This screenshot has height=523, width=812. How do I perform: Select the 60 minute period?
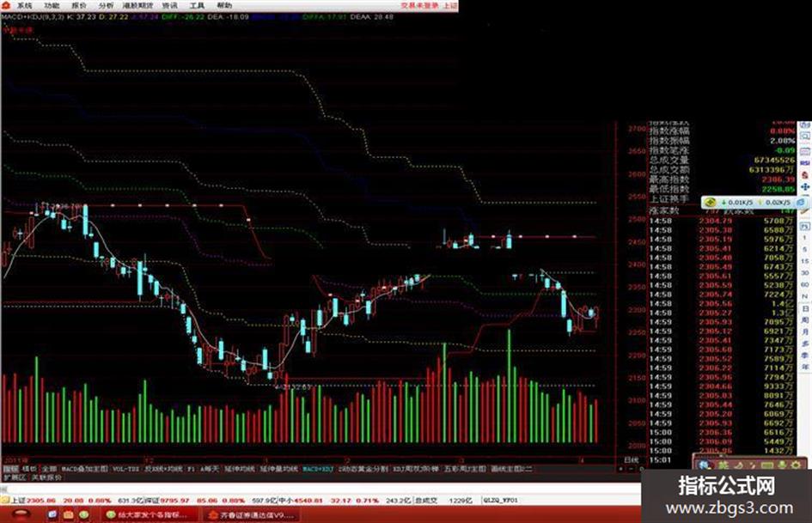click(x=805, y=285)
